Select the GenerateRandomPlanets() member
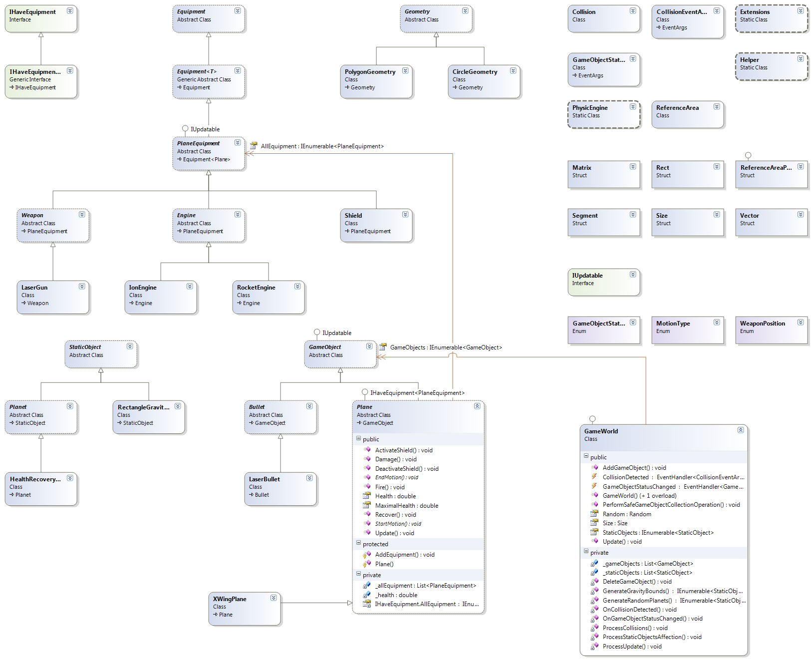 (674, 601)
